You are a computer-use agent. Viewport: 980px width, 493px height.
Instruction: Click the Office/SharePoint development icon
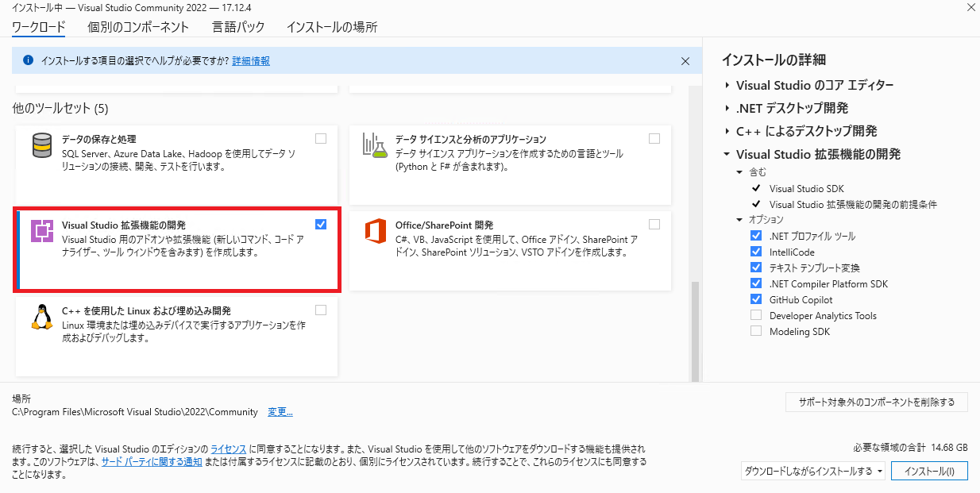(374, 231)
